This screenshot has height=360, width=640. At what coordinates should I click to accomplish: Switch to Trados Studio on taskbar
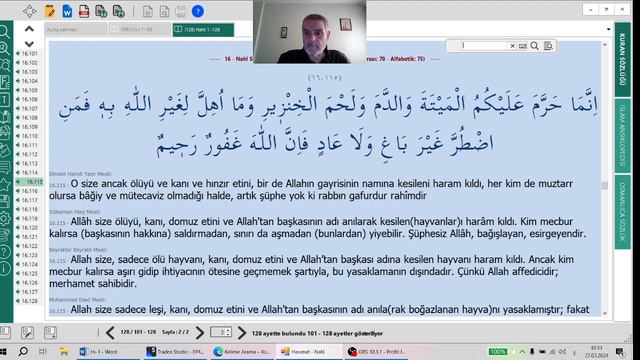pyautogui.click(x=176, y=351)
